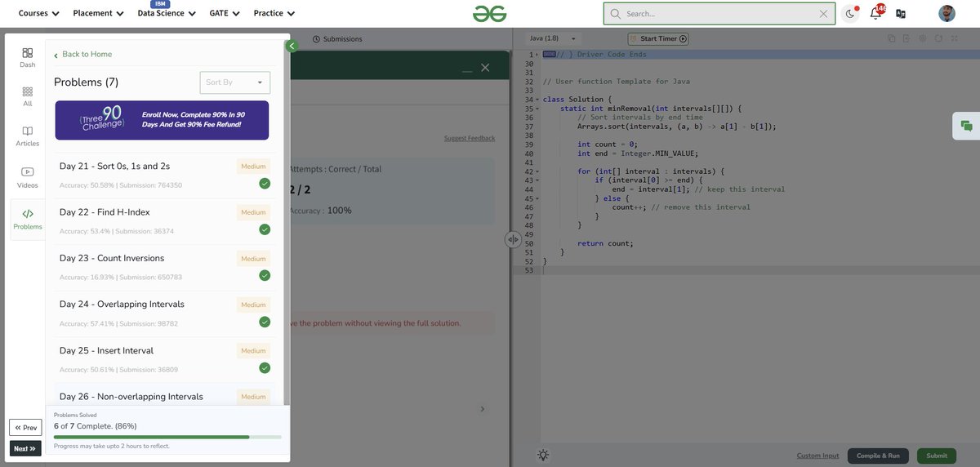Open the user profile avatar
Image resolution: width=980 pixels, height=467 pixels.
947,13
